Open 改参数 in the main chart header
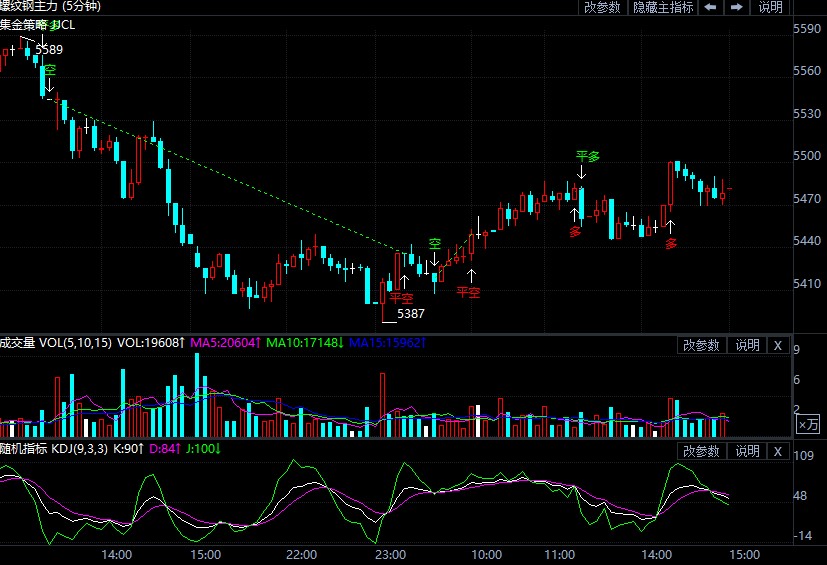Viewport: 827px width, 565px height. (x=602, y=7)
